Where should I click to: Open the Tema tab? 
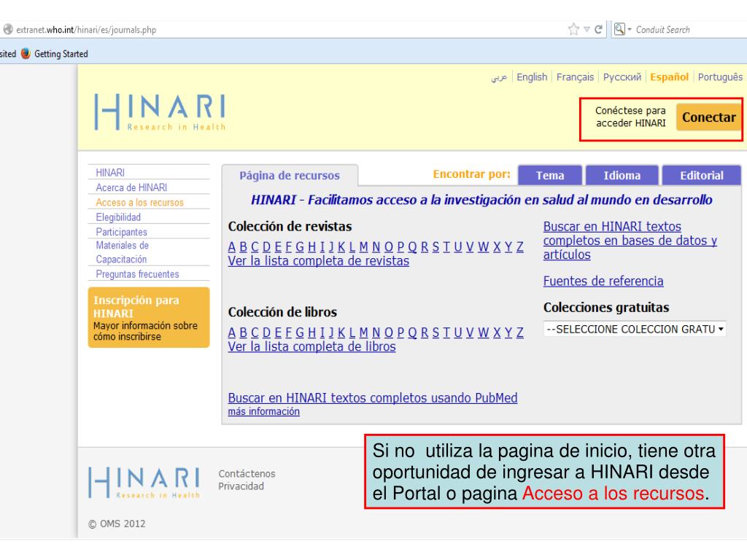(x=550, y=175)
